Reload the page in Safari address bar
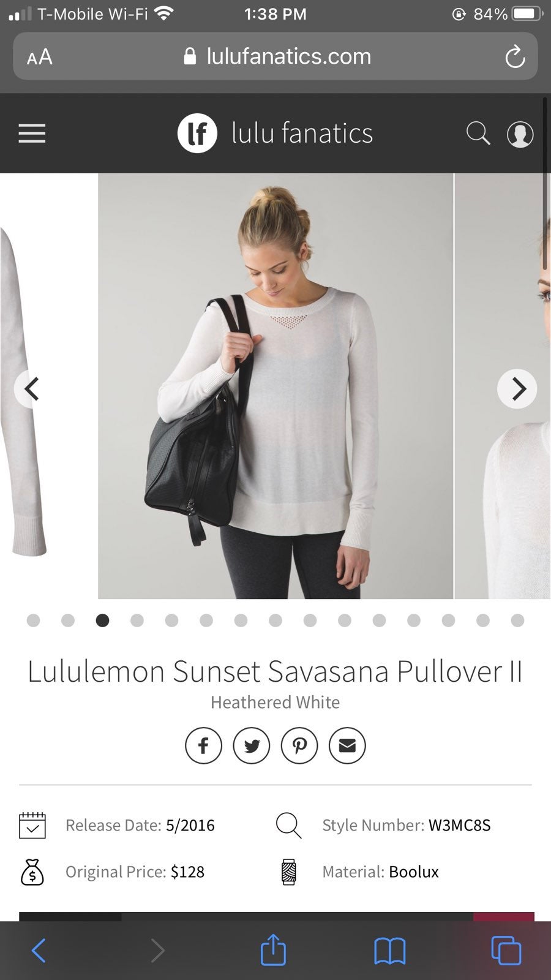551x980 pixels. [515, 57]
